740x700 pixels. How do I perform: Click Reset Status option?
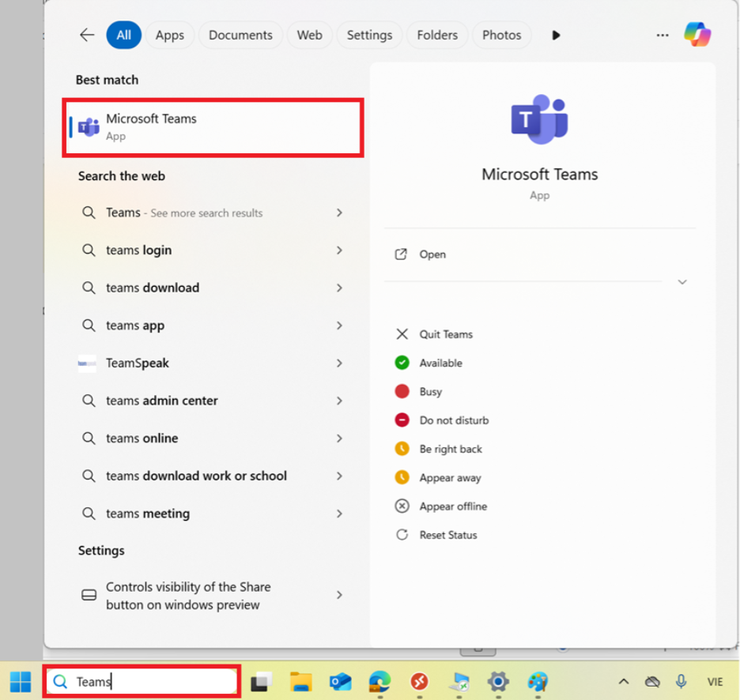coord(436,535)
